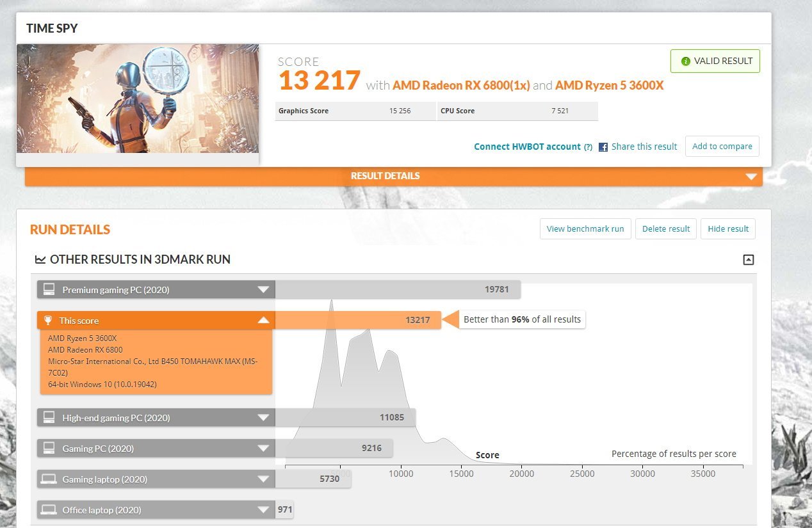Click the 971 Office laptop value
The width and height of the screenshot is (812, 528).
pos(284,509)
